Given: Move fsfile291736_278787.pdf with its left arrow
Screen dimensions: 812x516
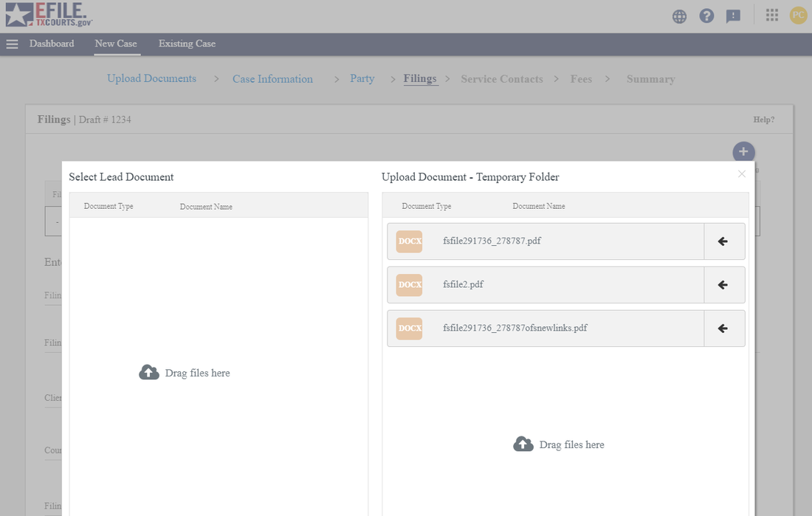Looking at the screenshot, I should (723, 241).
